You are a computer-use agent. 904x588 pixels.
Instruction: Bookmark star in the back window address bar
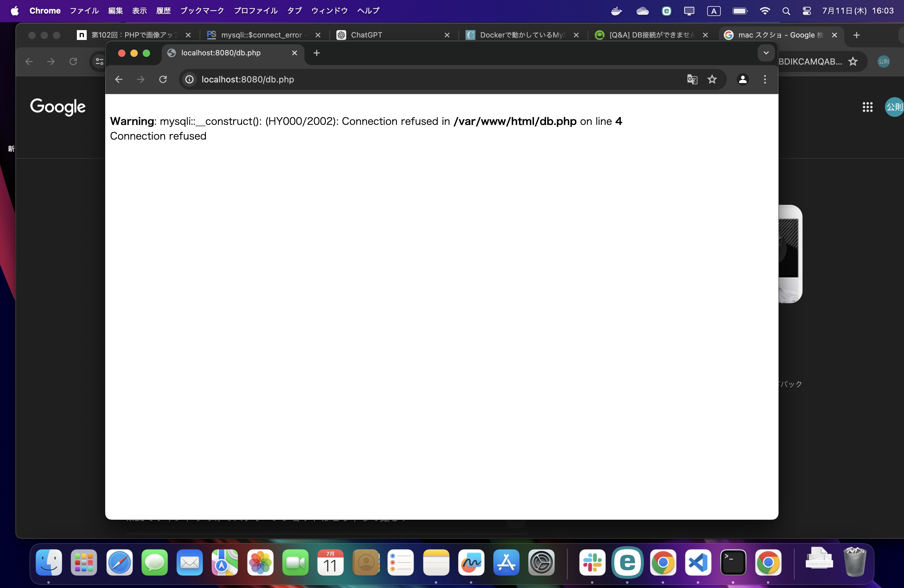pyautogui.click(x=853, y=62)
